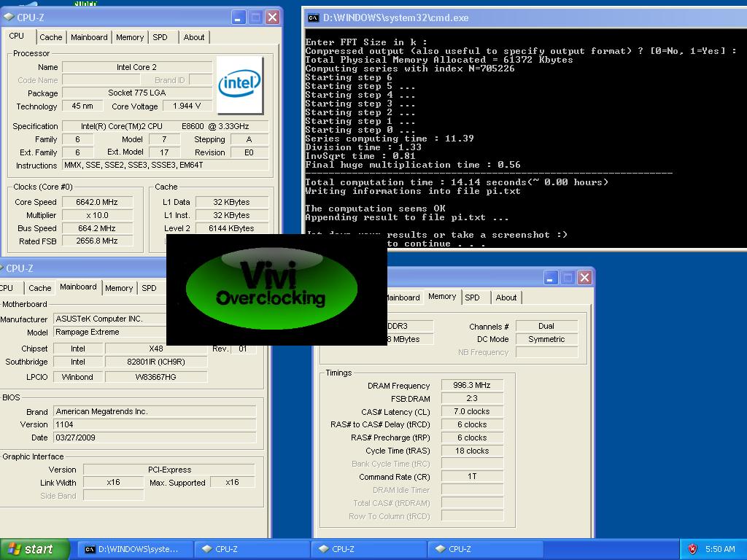Image resolution: width=747 pixels, height=560 pixels.
Task: Select the CPU tab in top CPU-Z window
Action: (x=17, y=36)
